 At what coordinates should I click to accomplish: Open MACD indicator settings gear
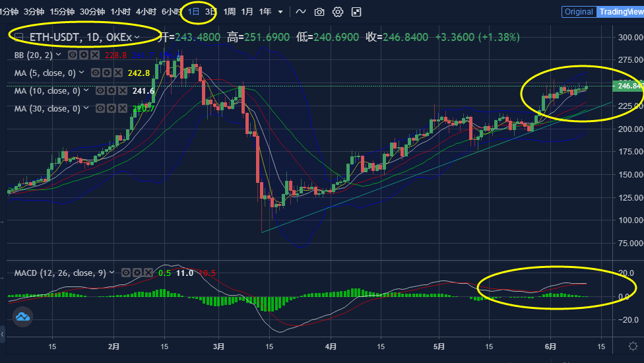click(137, 273)
